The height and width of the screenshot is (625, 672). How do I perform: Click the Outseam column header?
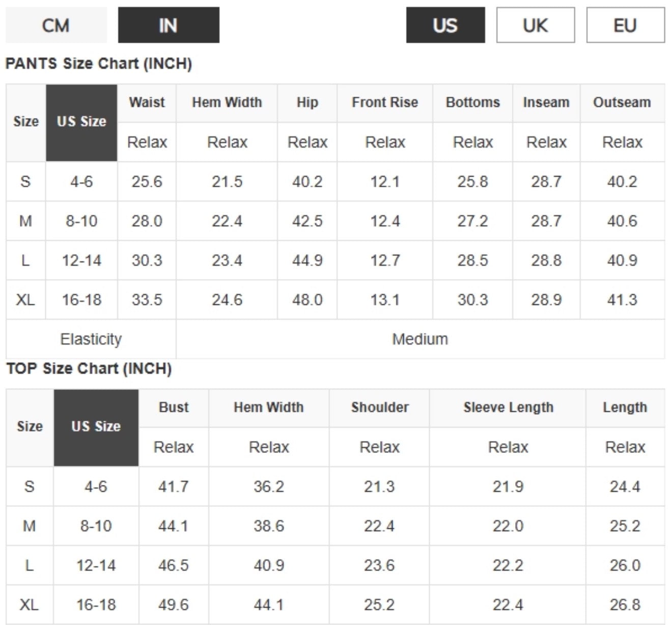pos(622,103)
